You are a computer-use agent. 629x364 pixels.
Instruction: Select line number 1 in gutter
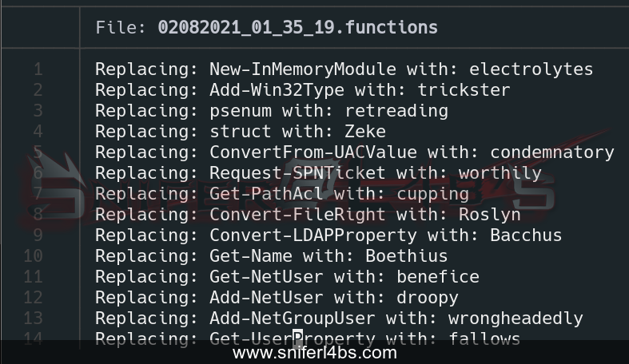tap(38, 69)
